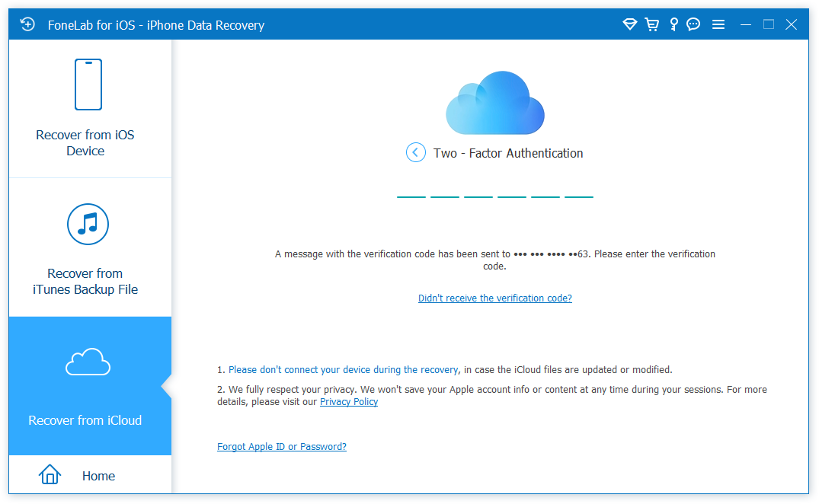The width and height of the screenshot is (819, 504).
Task: Open Forgot Apple ID or Password link
Action: [x=282, y=447]
